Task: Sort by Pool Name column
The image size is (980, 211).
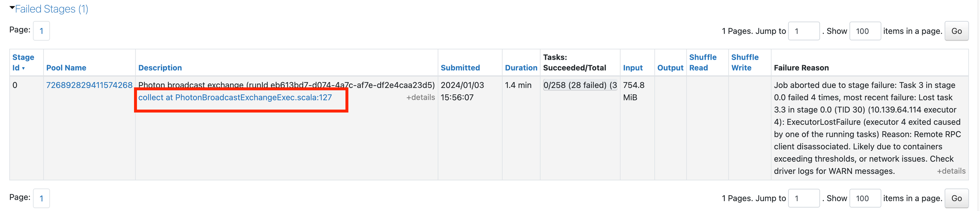Action: click(x=66, y=68)
